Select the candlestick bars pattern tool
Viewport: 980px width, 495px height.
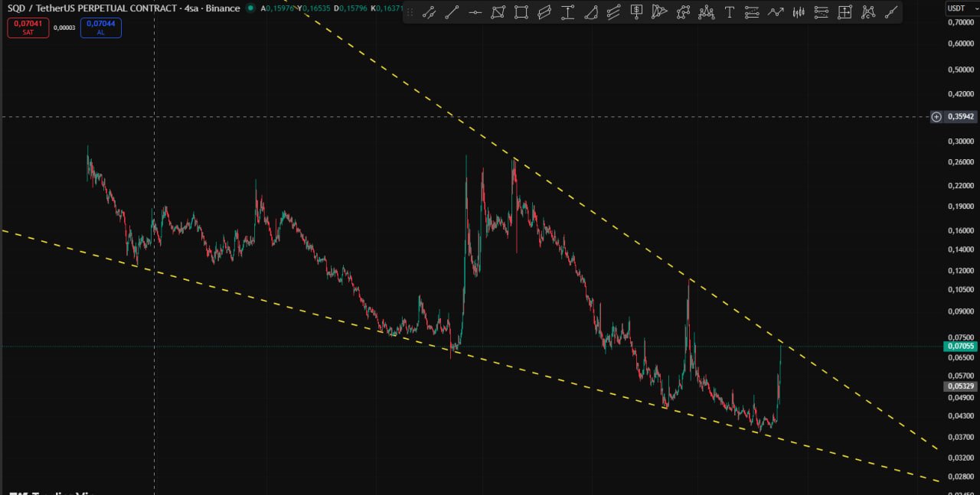coord(799,12)
